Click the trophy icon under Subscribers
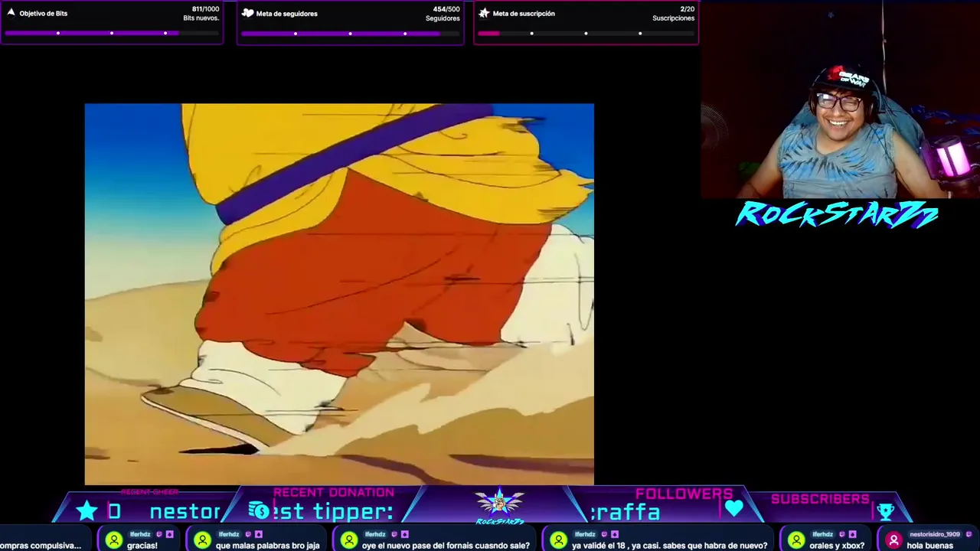Image resolution: width=980 pixels, height=551 pixels. pyautogui.click(x=886, y=511)
